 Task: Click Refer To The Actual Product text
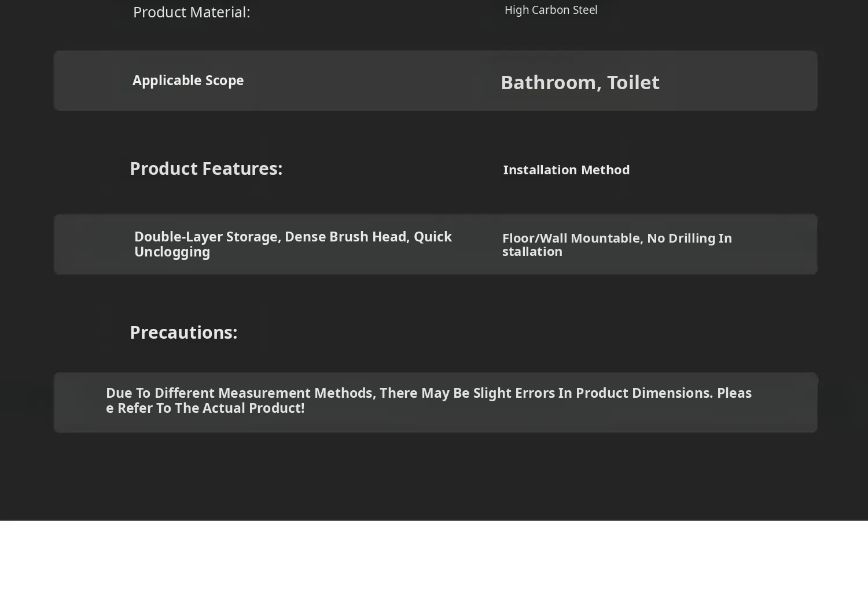pos(211,408)
